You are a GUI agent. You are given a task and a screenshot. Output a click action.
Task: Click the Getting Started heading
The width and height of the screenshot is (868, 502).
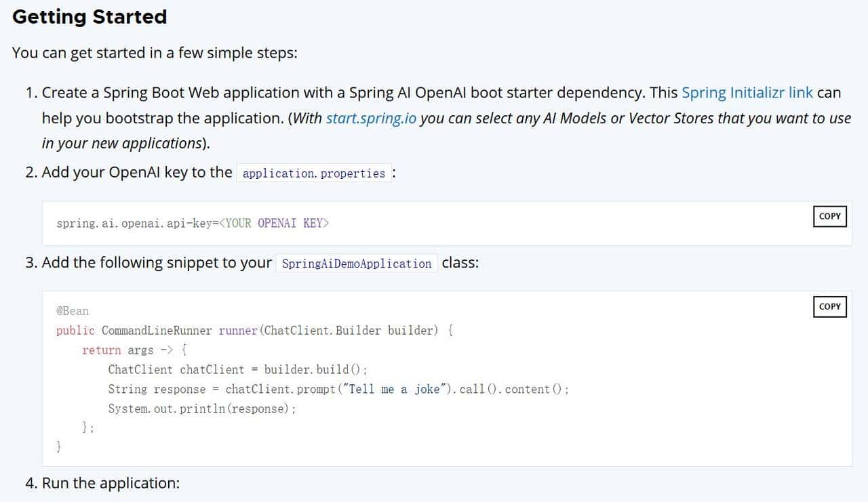tap(89, 16)
